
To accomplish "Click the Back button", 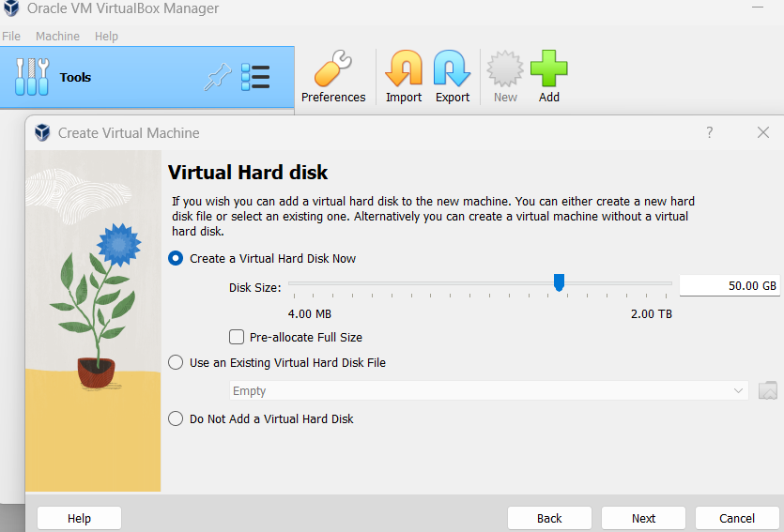I will (x=549, y=518).
